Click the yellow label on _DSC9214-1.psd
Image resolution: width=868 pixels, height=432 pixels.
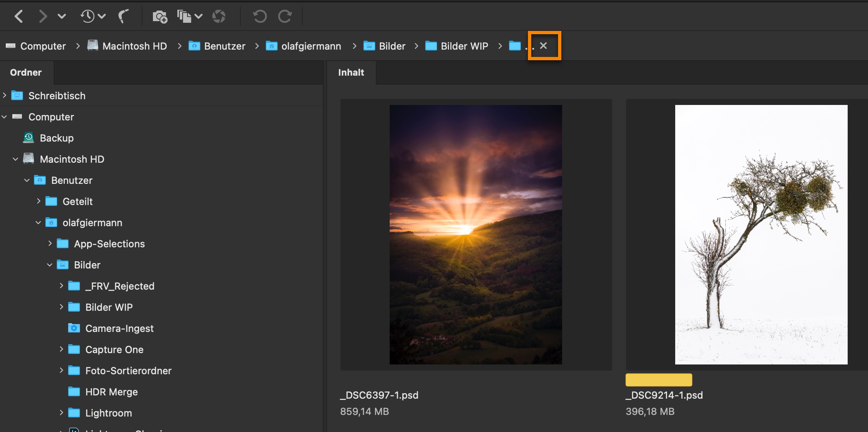click(x=659, y=380)
